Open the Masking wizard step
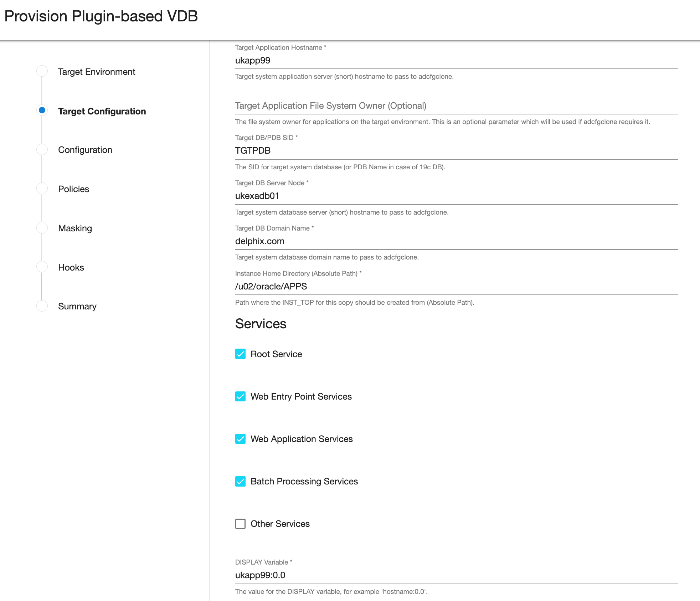The width and height of the screenshot is (700, 601). pyautogui.click(x=75, y=228)
